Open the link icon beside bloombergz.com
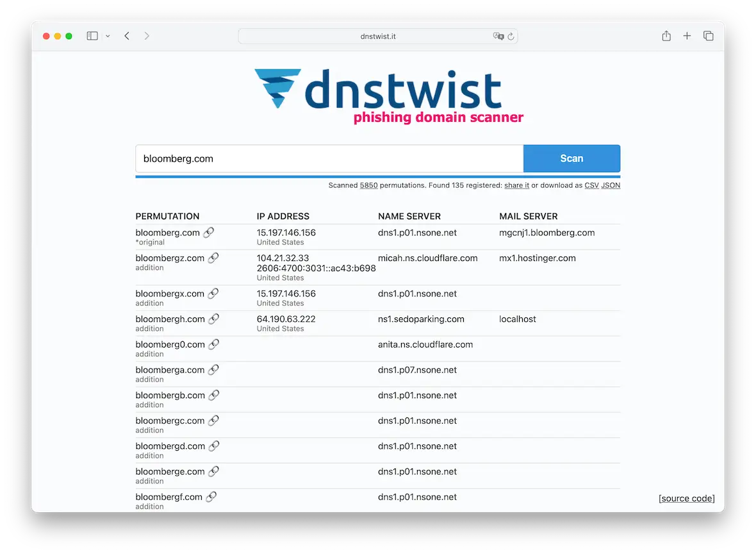The width and height of the screenshot is (756, 554). (x=213, y=258)
